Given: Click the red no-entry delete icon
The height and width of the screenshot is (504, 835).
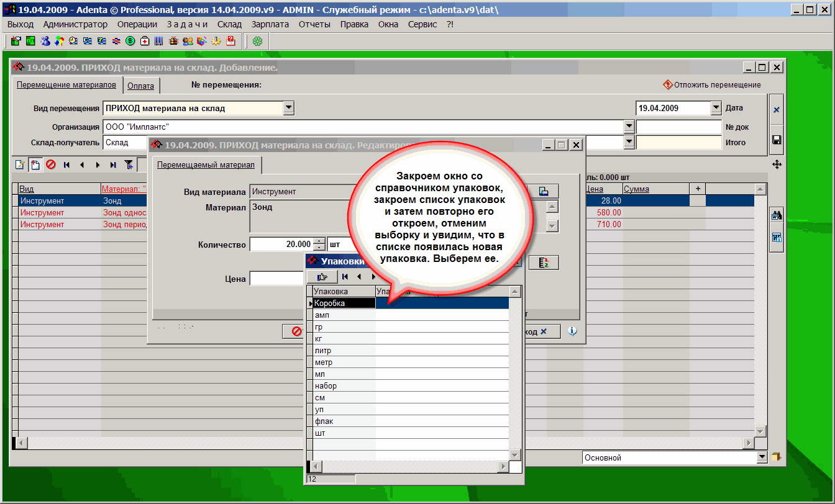Looking at the screenshot, I should point(51,165).
